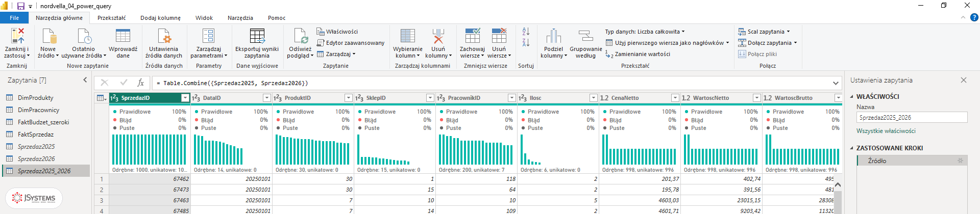Open the File tab

tap(14, 18)
